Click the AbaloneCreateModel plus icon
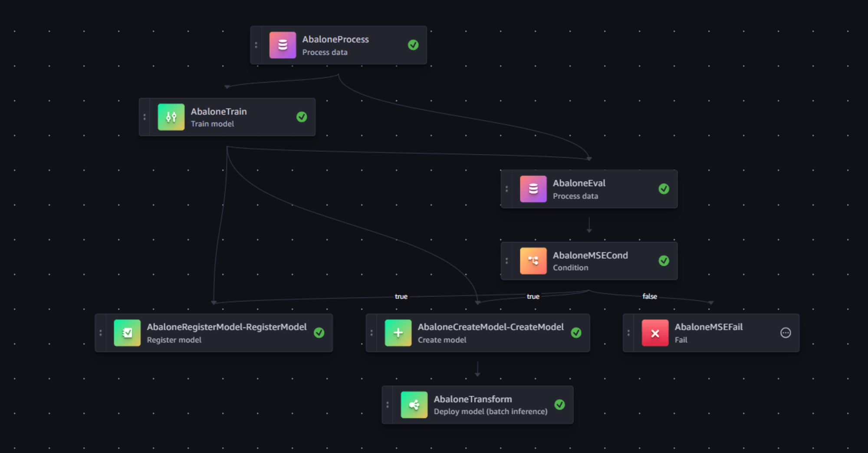The width and height of the screenshot is (868, 453). [x=398, y=333]
